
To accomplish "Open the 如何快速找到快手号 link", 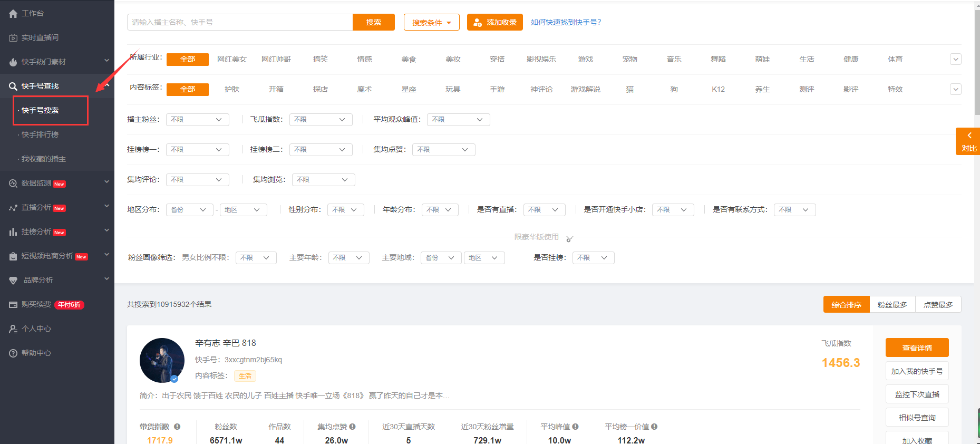I will [x=566, y=22].
